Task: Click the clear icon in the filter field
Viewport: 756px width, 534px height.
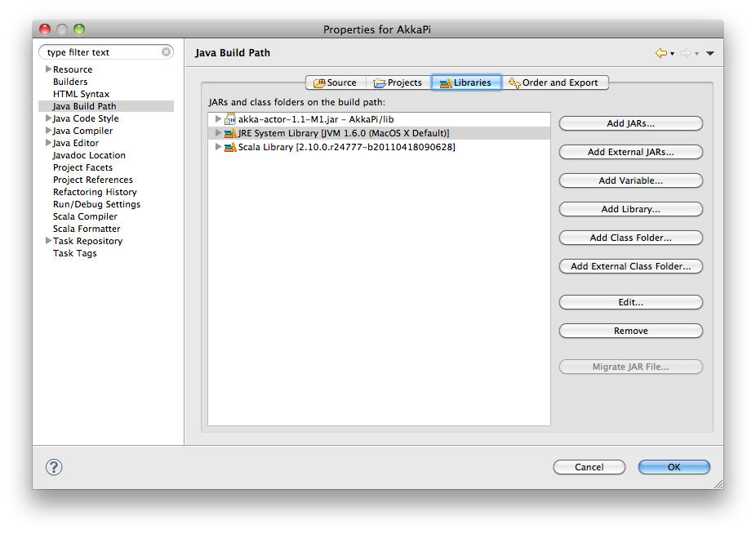Action: point(164,51)
